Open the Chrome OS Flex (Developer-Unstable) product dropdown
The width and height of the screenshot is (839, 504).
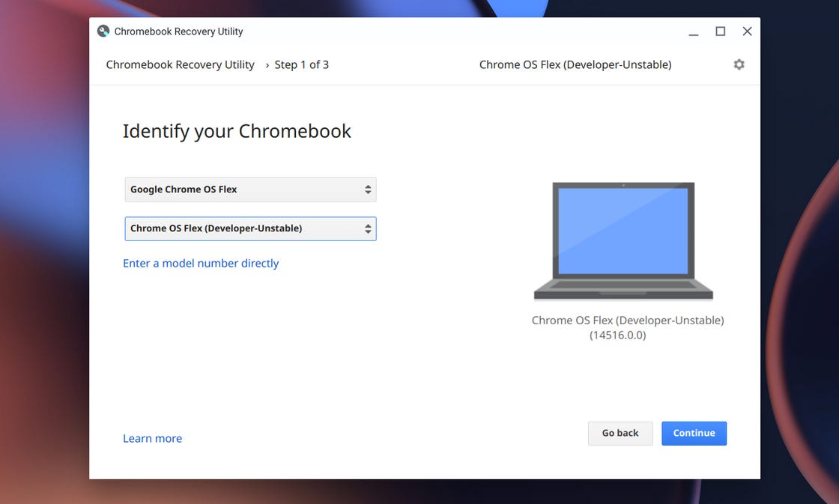[x=250, y=228]
